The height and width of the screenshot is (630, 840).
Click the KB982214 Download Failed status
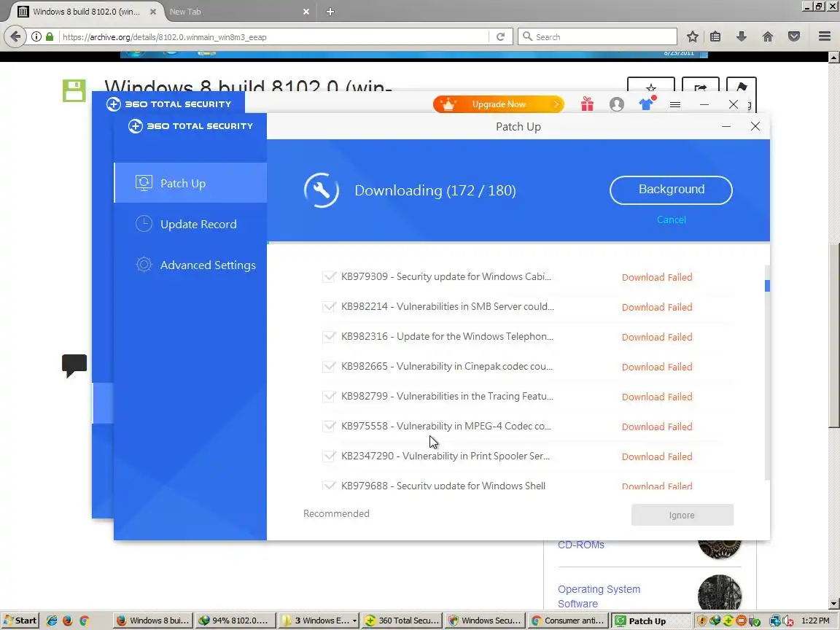657,307
